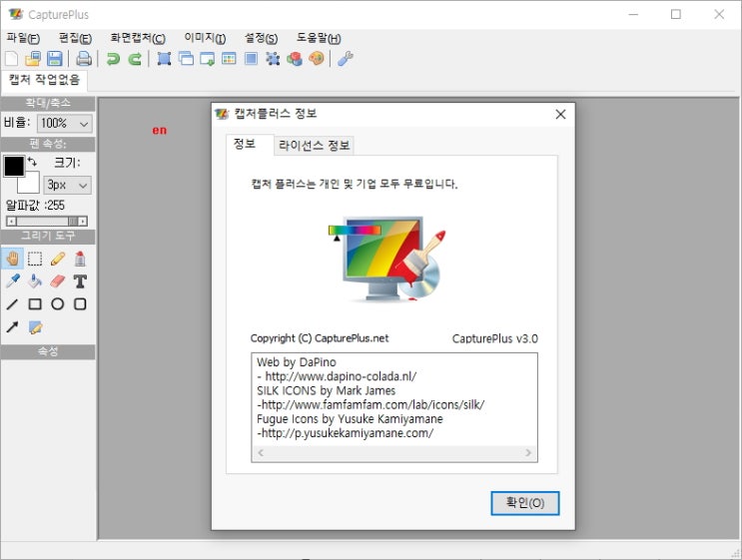Click the p.yusukekamiyamane.com URL line
Viewport: 742px width, 560px height.
click(x=345, y=433)
